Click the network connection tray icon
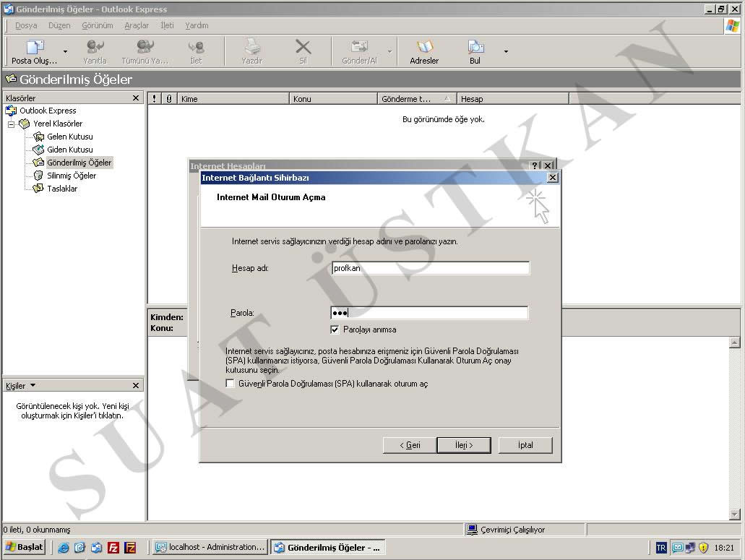 [690, 548]
